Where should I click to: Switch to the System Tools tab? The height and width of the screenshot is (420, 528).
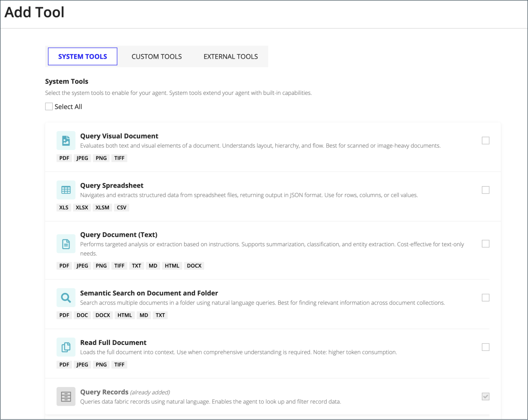pos(82,57)
